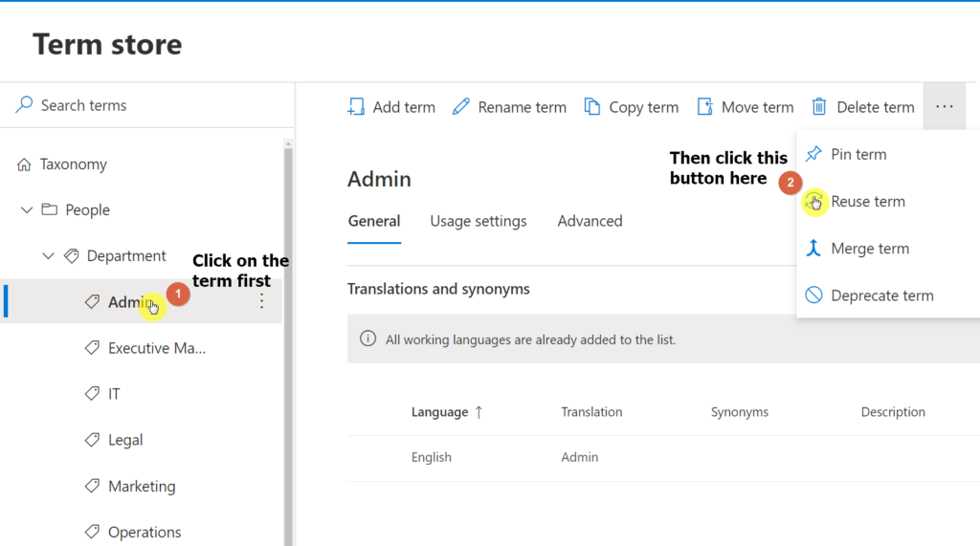This screenshot has width=980, height=546.
Task: Click the Copy term button label
Action: click(644, 107)
